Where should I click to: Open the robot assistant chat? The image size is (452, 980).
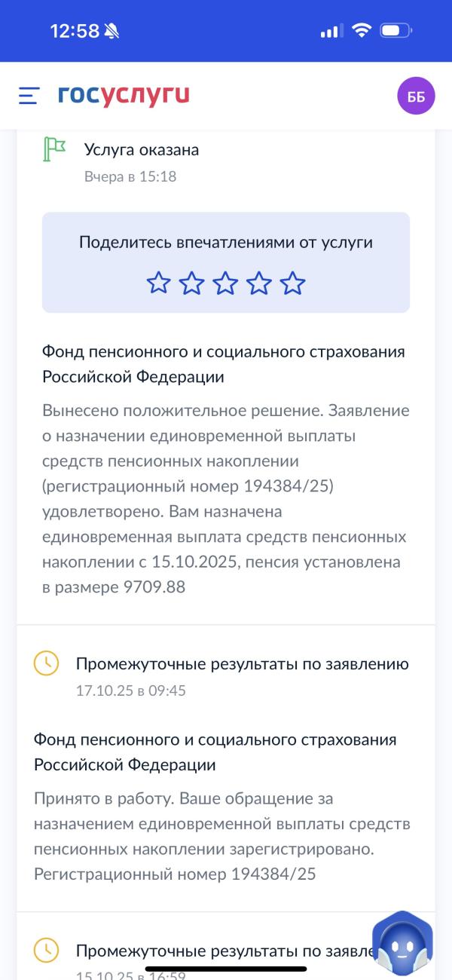405,944
